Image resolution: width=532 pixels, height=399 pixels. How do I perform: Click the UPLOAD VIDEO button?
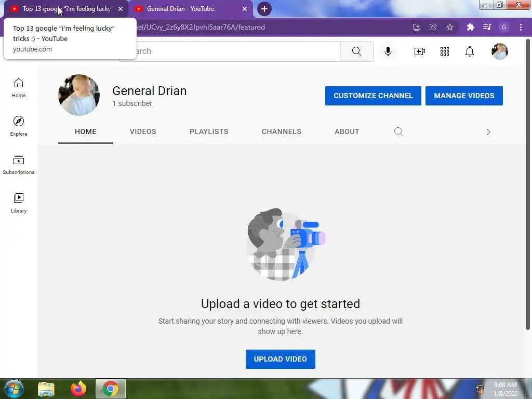[x=280, y=359]
